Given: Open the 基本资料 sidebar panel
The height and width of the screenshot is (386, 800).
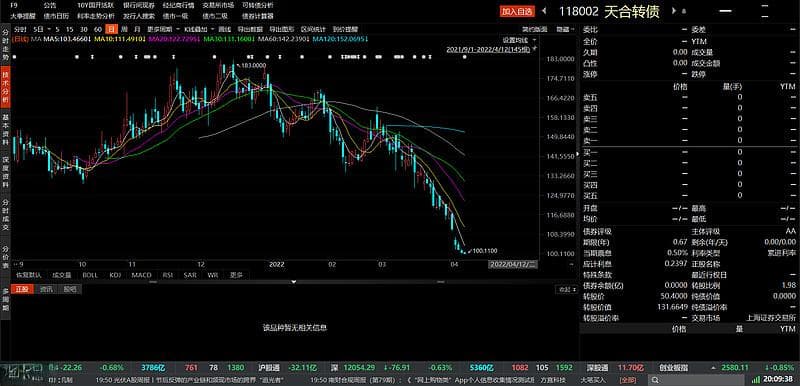Looking at the screenshot, I should pos(6,130).
